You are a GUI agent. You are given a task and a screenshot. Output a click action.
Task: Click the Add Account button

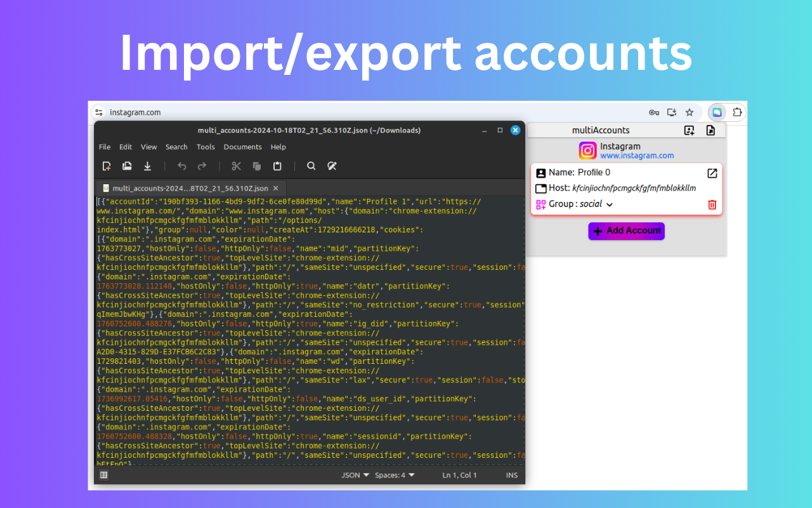pos(626,231)
